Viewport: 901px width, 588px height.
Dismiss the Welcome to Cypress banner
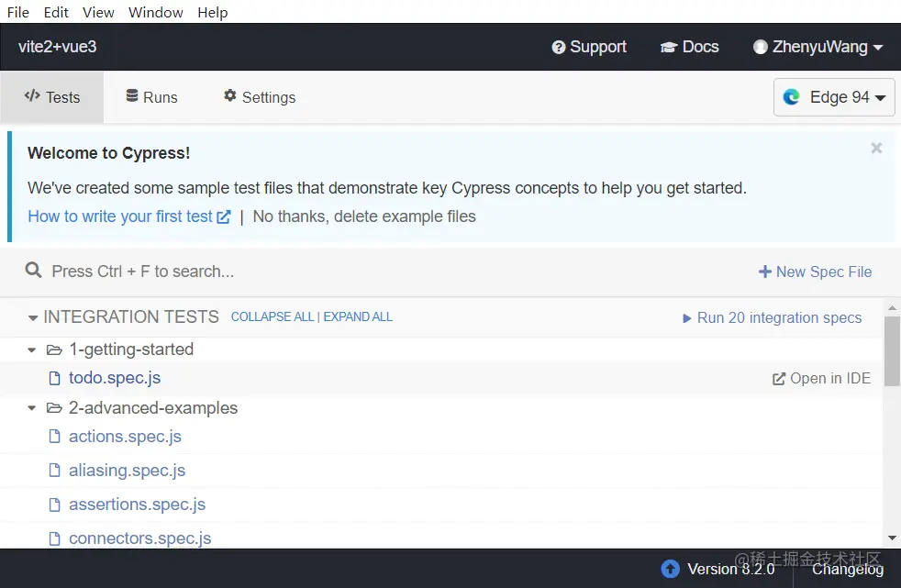pyautogui.click(x=876, y=149)
